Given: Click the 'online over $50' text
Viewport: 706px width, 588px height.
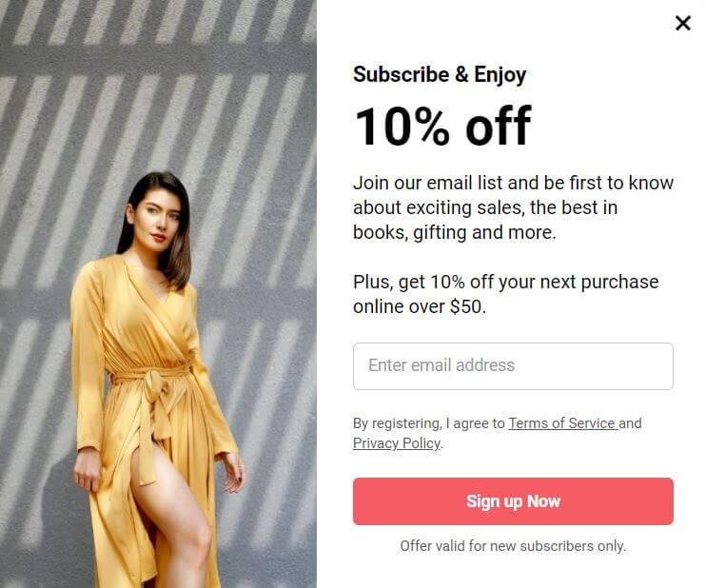Looking at the screenshot, I should click(x=420, y=307).
